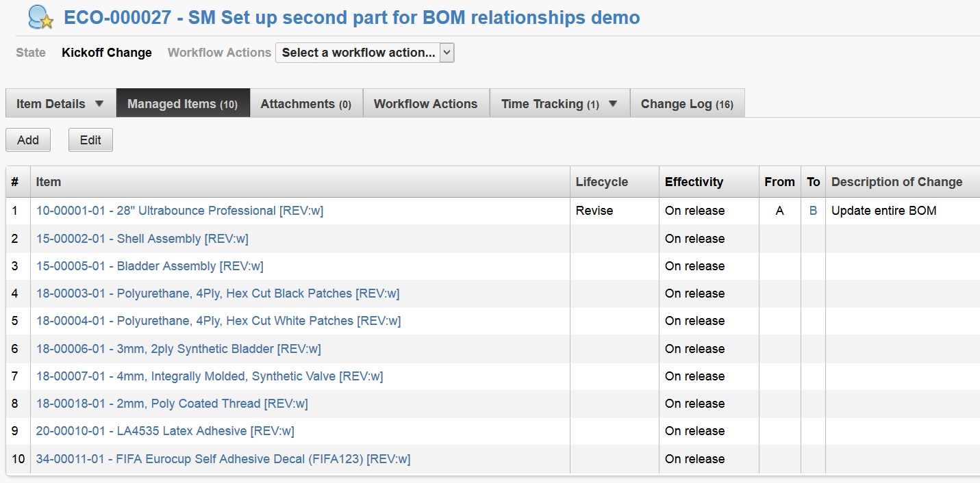Switch to the Attachments tab
980x483 pixels.
coord(305,103)
